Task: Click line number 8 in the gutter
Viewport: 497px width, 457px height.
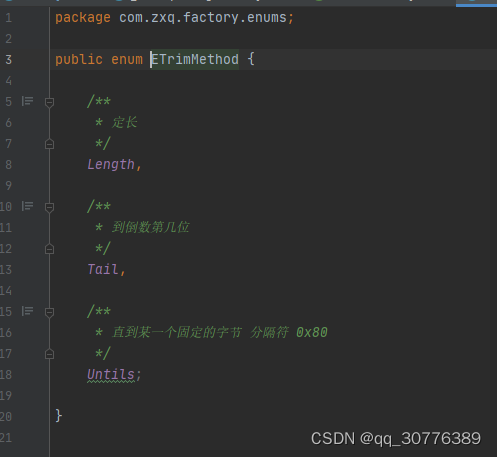Action: 9,165
